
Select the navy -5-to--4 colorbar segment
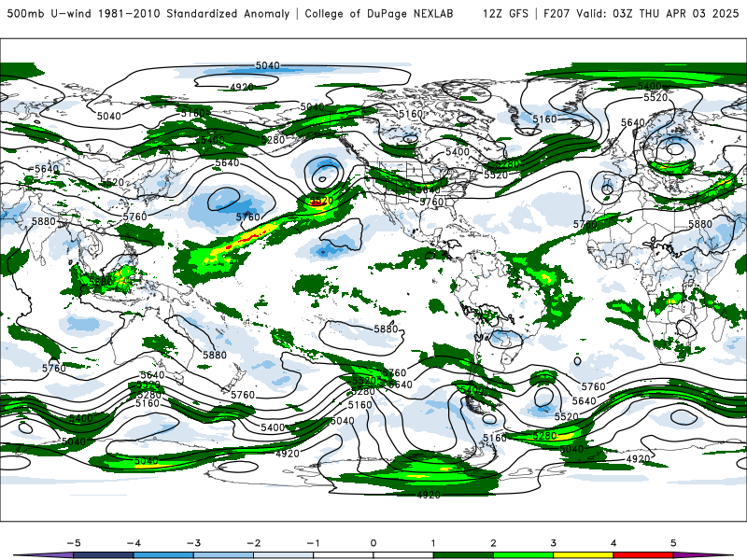click(x=104, y=555)
